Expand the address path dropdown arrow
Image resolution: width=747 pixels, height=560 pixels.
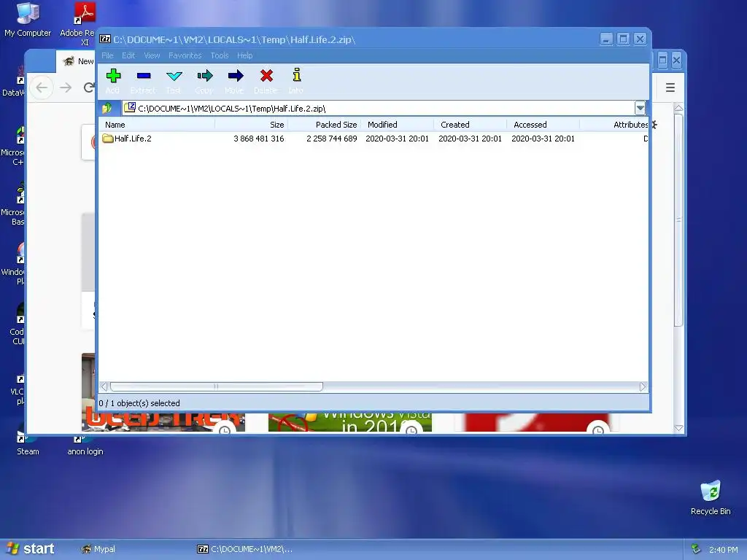pyautogui.click(x=640, y=108)
